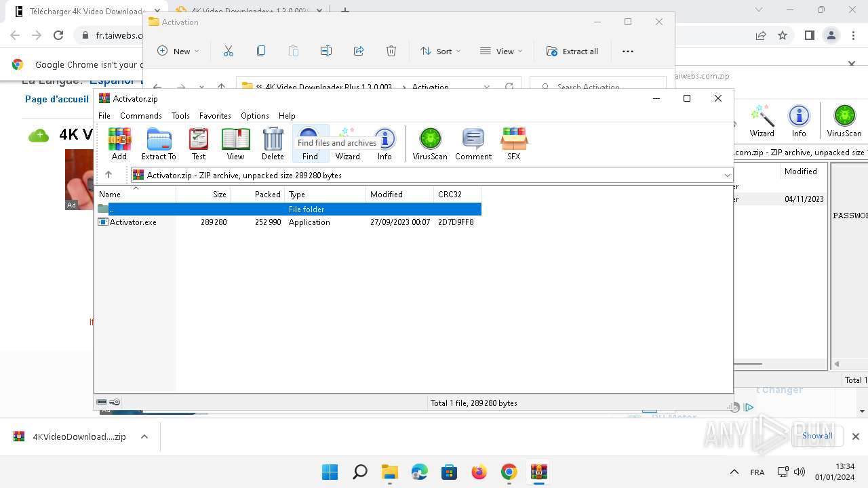
Task: Click the Share icon in Activation Explorer window
Action: (359, 52)
